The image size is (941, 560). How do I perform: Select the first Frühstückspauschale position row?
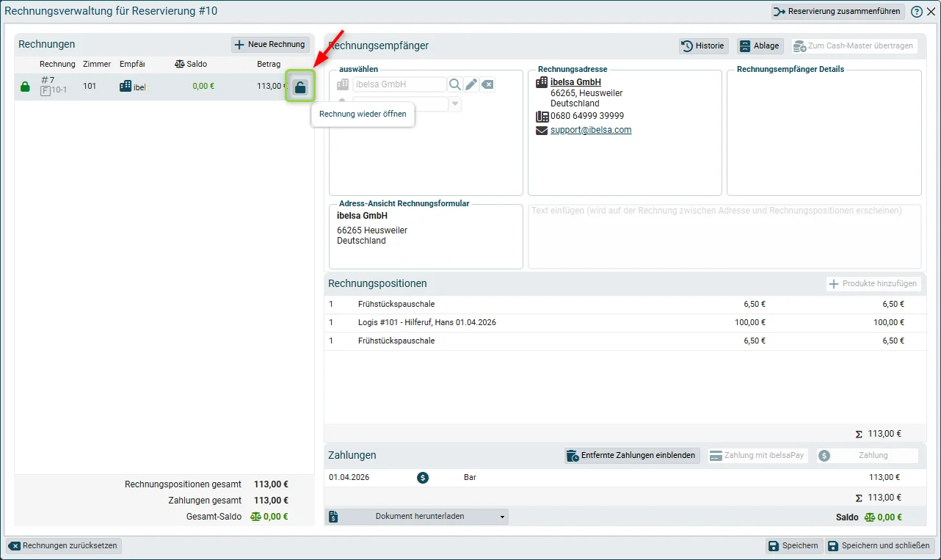(625, 305)
